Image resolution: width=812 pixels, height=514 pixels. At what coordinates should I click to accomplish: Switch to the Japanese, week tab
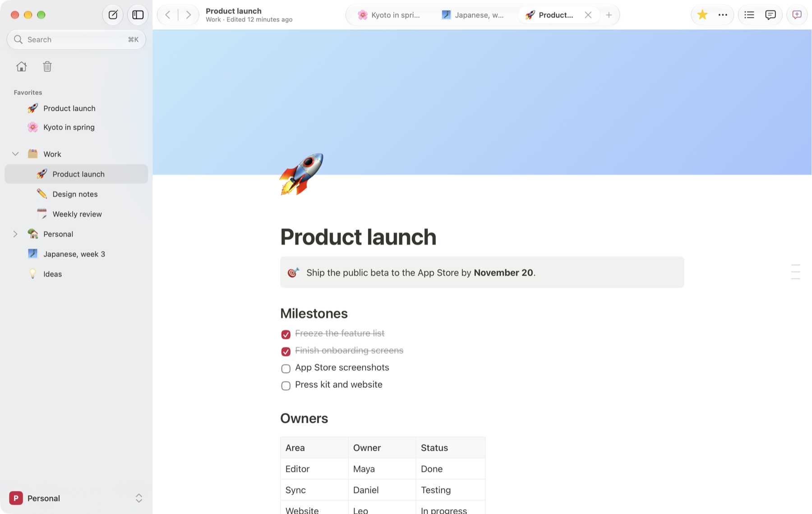pyautogui.click(x=473, y=15)
